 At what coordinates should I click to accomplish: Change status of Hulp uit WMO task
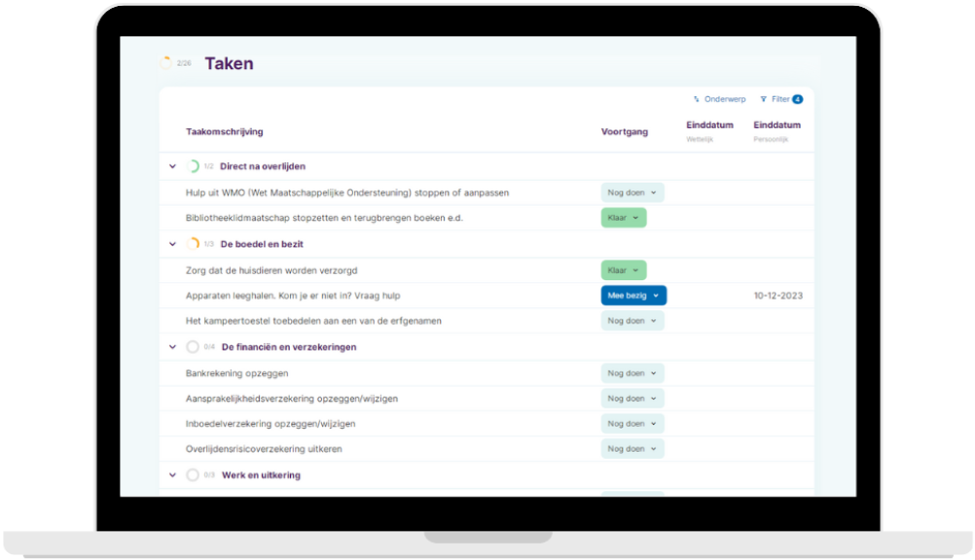click(632, 192)
